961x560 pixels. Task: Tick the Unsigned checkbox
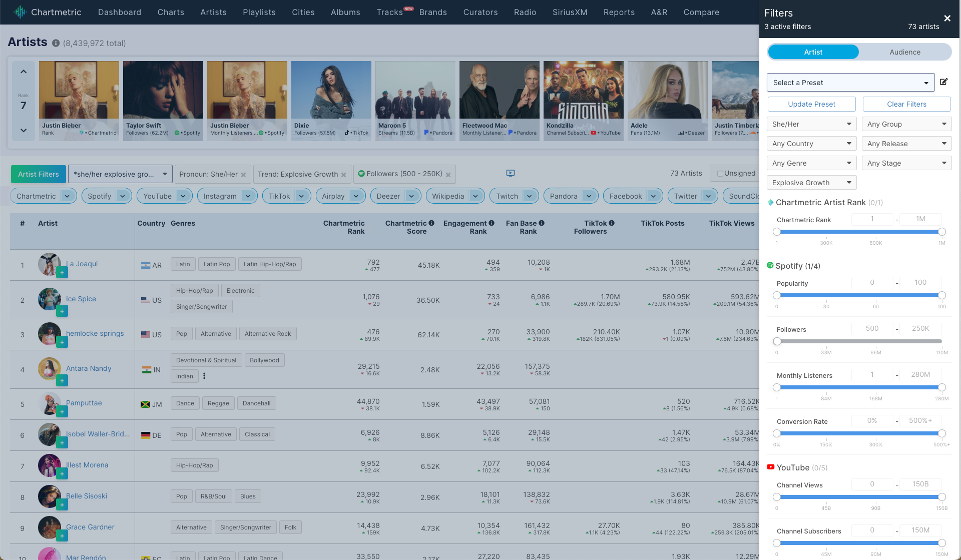(720, 174)
